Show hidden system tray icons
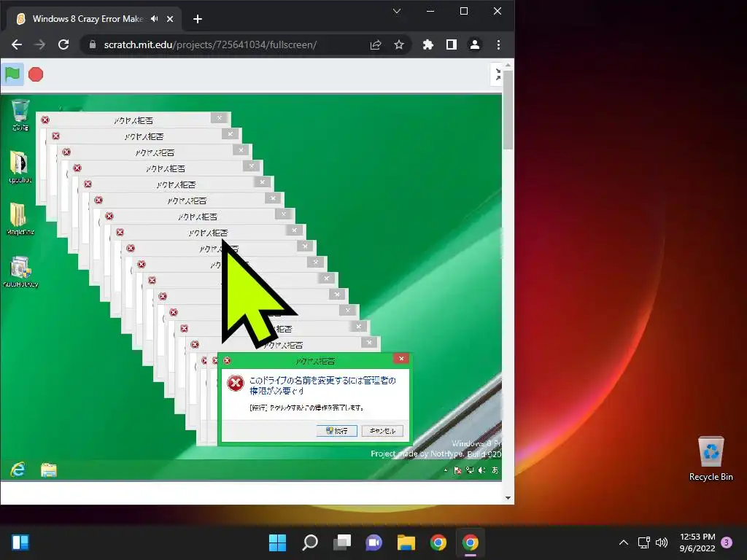This screenshot has width=747, height=560. click(623, 542)
